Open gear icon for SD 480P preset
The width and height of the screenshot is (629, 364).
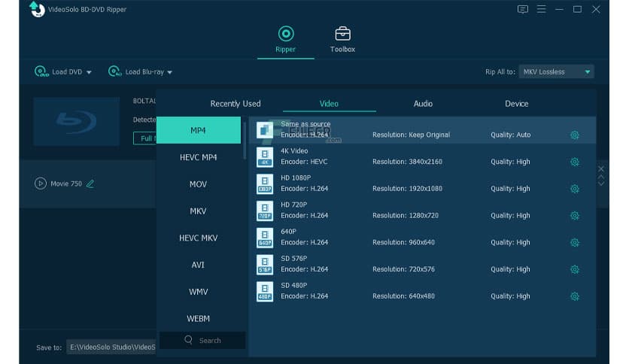pyautogui.click(x=574, y=296)
